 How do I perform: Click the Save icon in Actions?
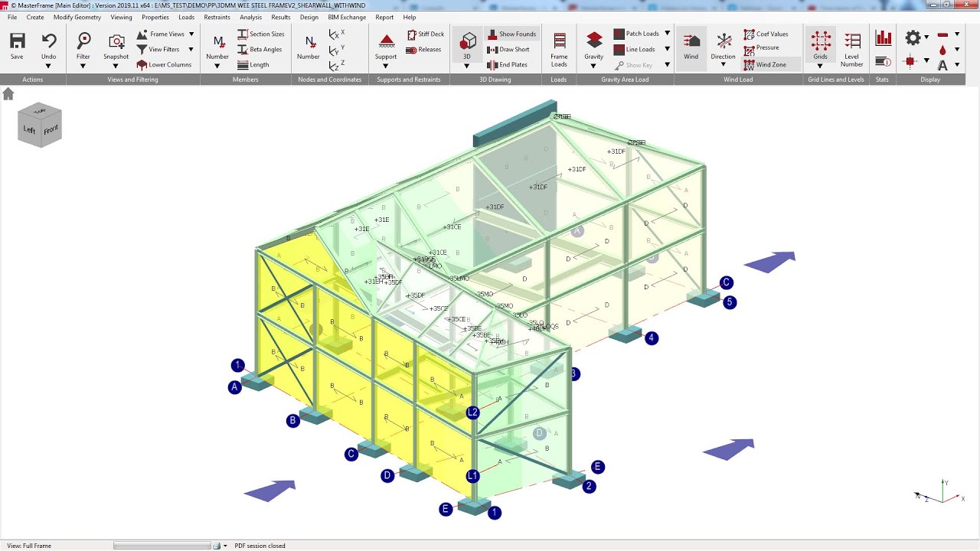[x=17, y=41]
